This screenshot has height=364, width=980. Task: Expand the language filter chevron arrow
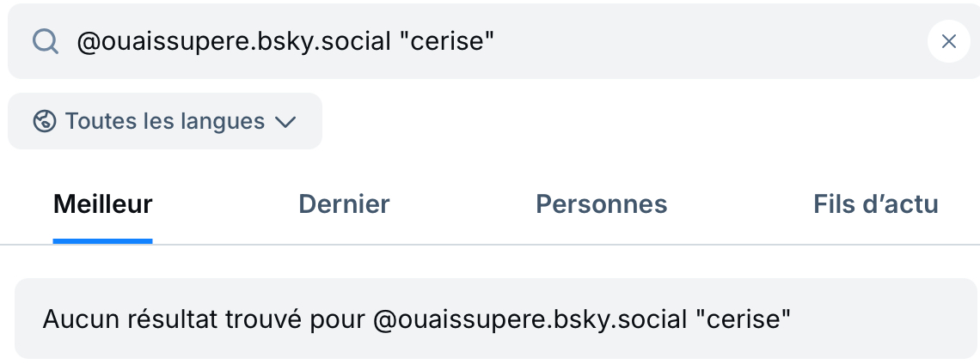[285, 122]
